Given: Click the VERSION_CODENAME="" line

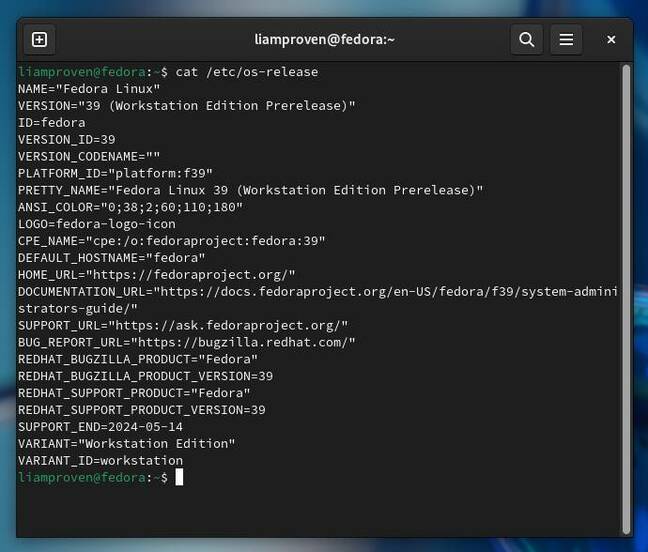Looking at the screenshot, I should tap(89, 157).
